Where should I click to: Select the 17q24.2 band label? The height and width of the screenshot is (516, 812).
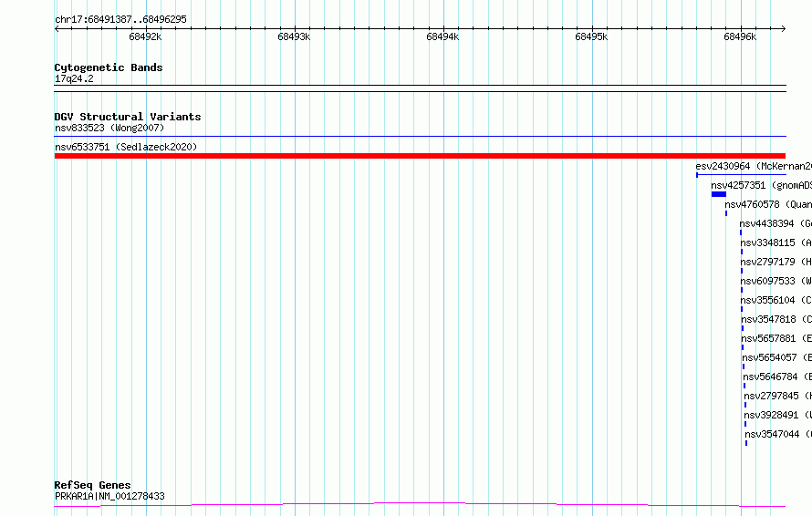[74, 78]
